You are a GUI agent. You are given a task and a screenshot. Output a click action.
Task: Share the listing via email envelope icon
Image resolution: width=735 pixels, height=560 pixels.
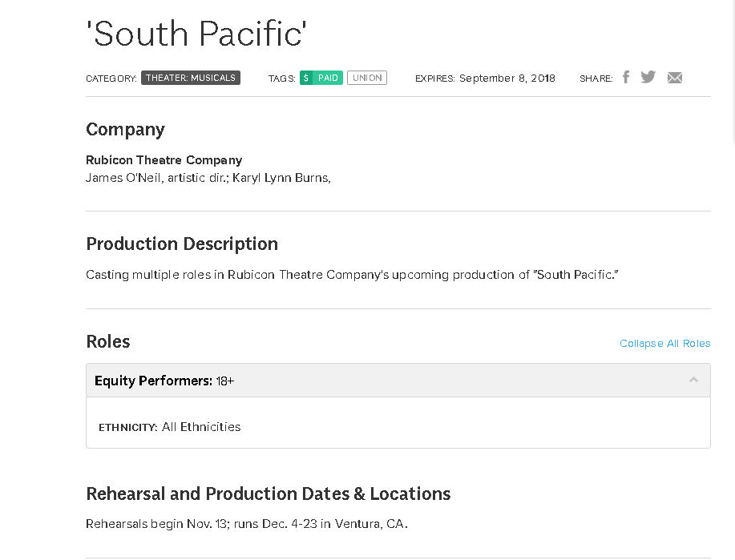click(x=675, y=78)
